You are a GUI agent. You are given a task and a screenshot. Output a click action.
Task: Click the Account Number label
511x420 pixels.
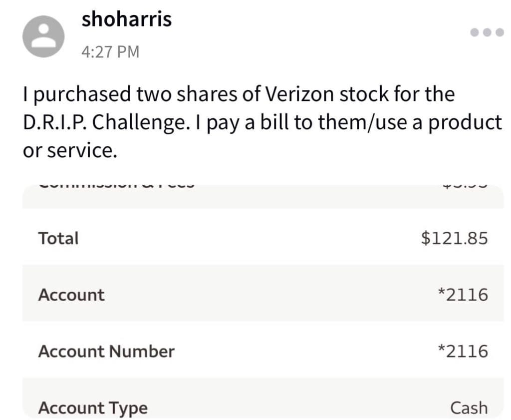106,352
